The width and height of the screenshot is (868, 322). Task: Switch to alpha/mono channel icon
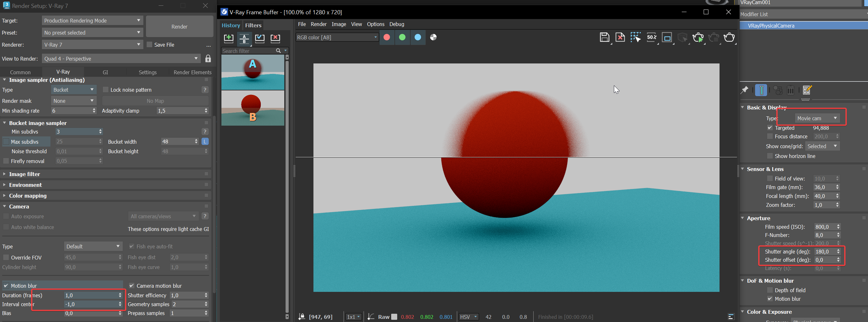(433, 37)
